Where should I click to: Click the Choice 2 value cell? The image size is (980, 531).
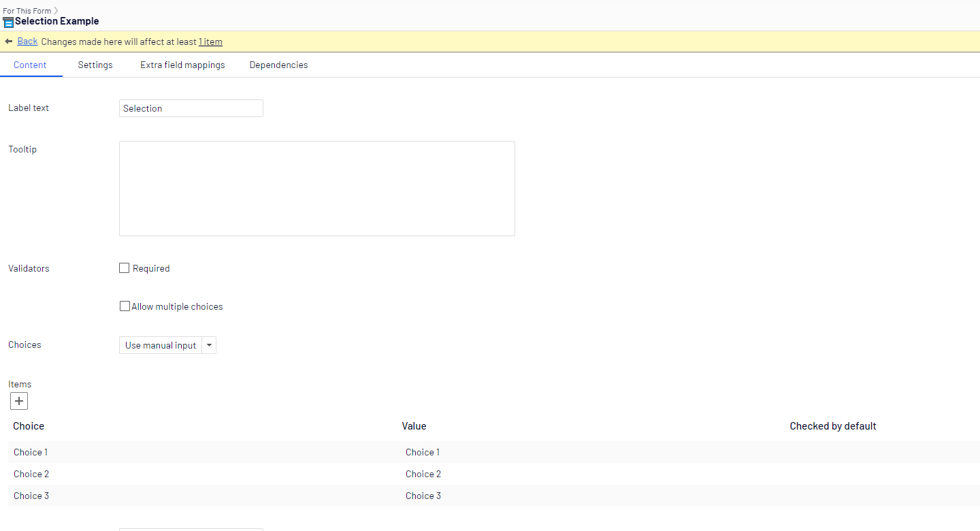pyautogui.click(x=423, y=474)
